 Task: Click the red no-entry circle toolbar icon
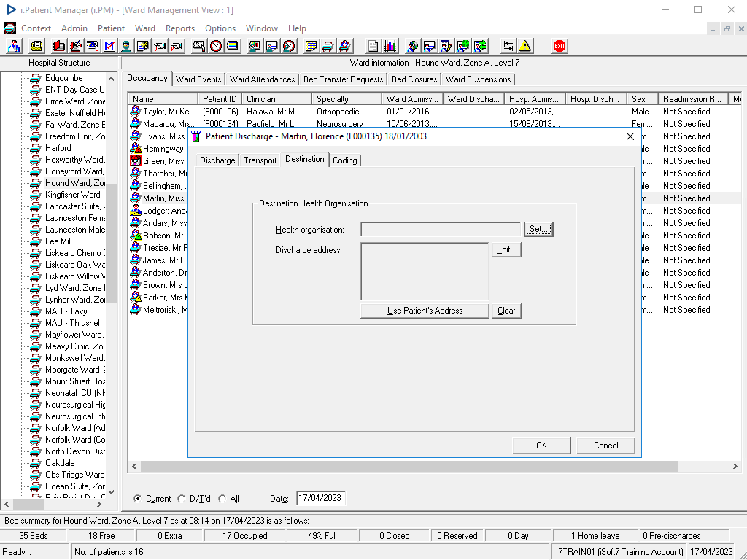click(289, 46)
